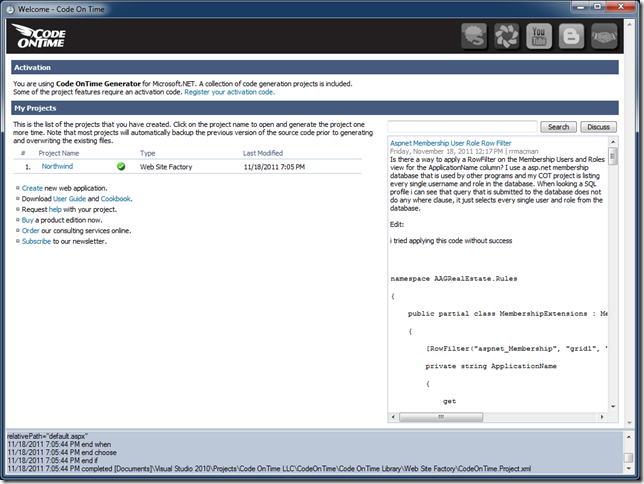The height and width of the screenshot is (484, 644).
Task: Click forum panel horizontal scroll left arrow
Action: [393, 417]
